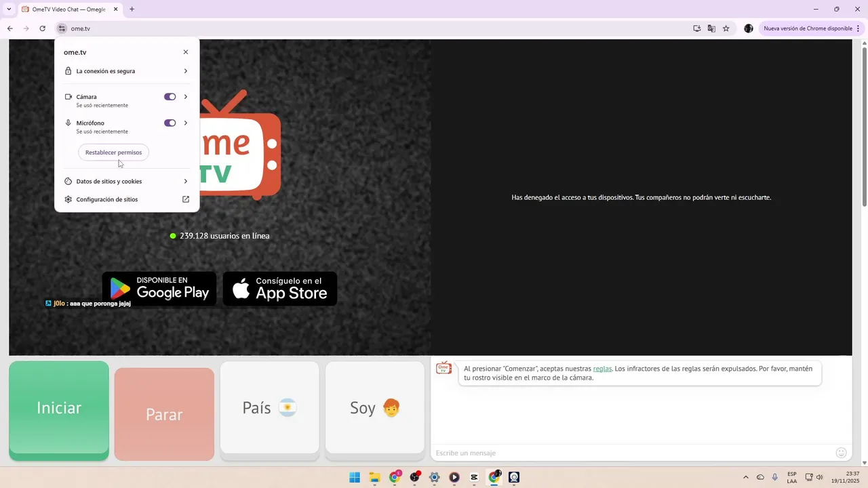Reload the ome.tv page
This screenshot has height=488, width=868.
42,28
